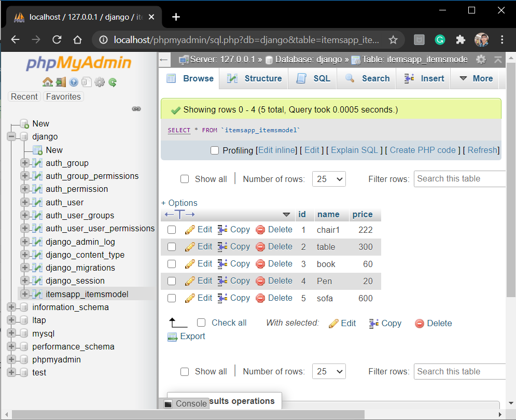The height and width of the screenshot is (420, 516).
Task: Open Search tab
Action: (367, 79)
